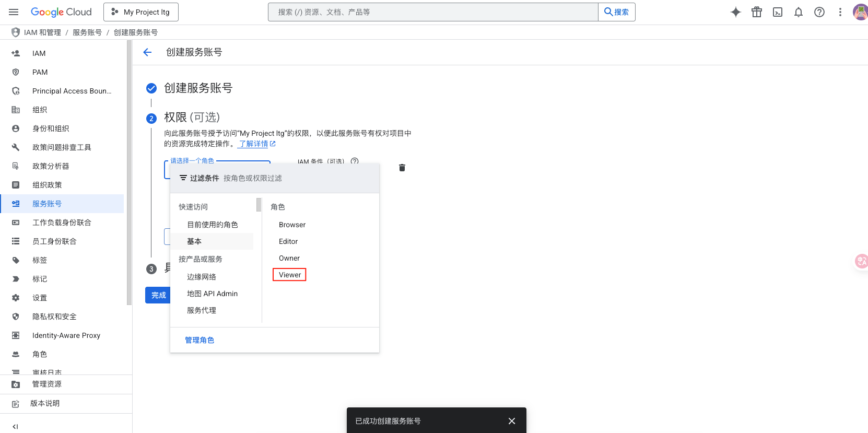The height and width of the screenshot is (433, 868).
Task: Click the 隐私权和安全 shield sidebar icon
Action: coord(16,317)
